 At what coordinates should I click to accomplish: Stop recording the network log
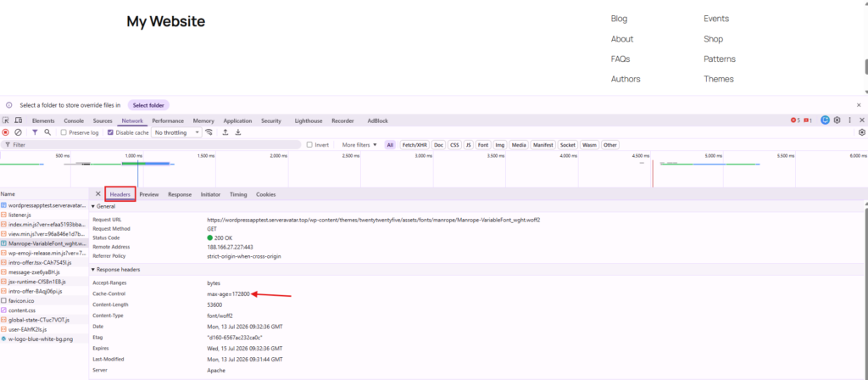(x=6, y=132)
